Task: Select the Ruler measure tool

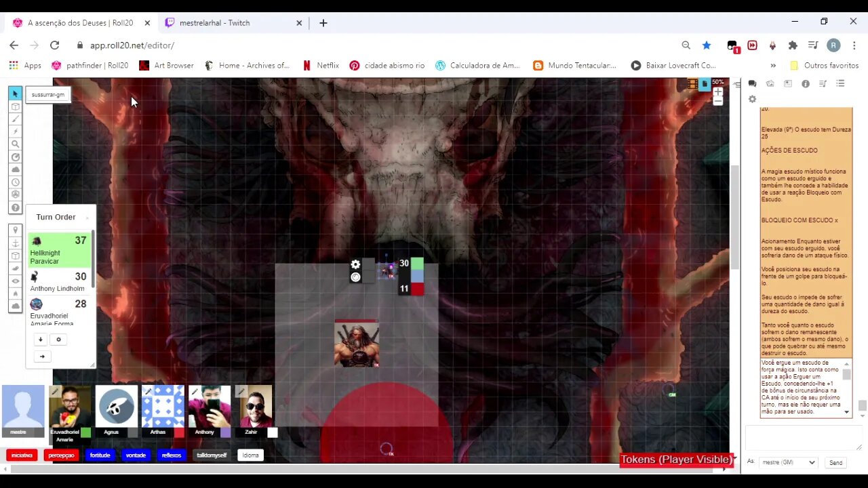Action: pos(15,157)
